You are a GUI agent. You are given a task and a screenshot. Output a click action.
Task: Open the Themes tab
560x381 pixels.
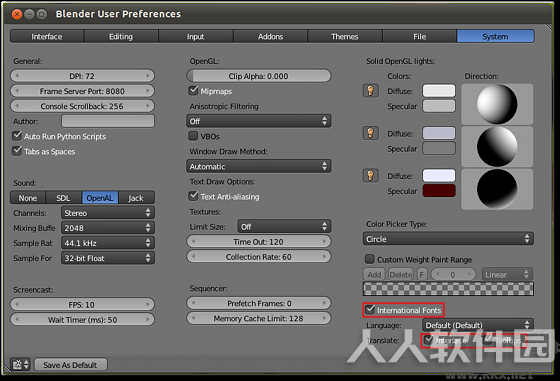[x=345, y=36]
